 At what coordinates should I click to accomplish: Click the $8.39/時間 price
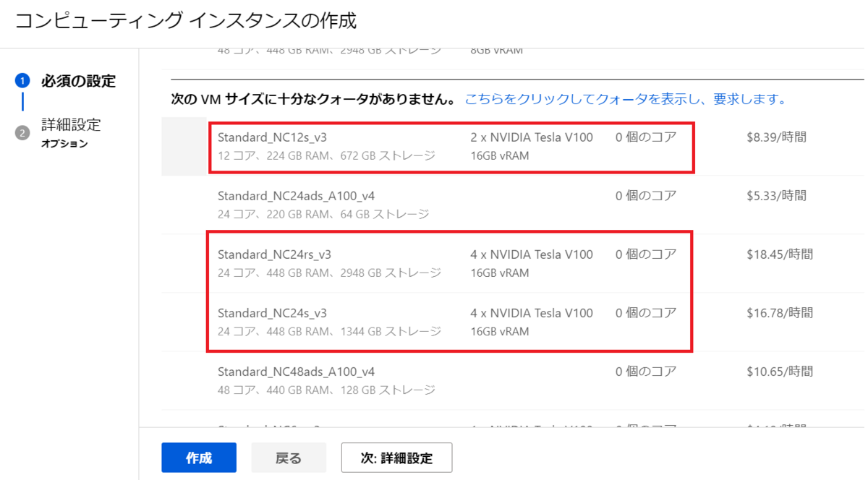coord(776,137)
